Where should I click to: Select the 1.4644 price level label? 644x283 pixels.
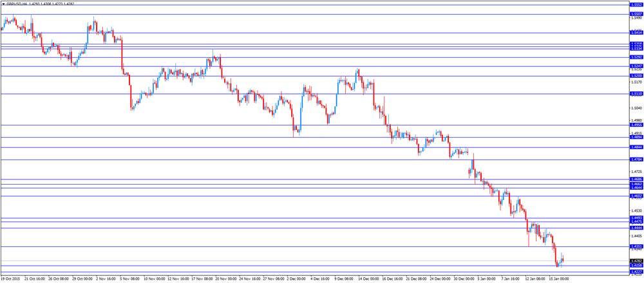coord(636,188)
